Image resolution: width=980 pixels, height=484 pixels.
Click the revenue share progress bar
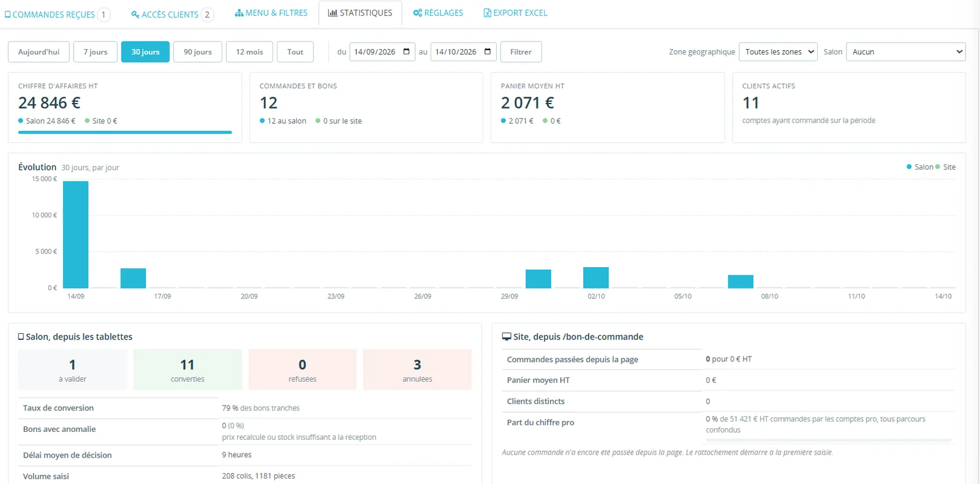click(x=125, y=132)
